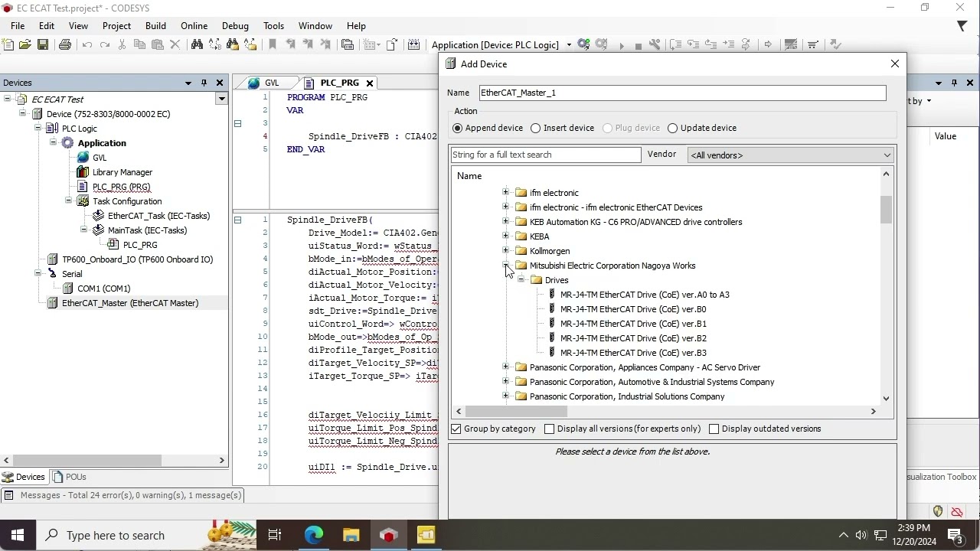Open the Application device selector dropdown
The height and width of the screenshot is (551, 980).
569,45
